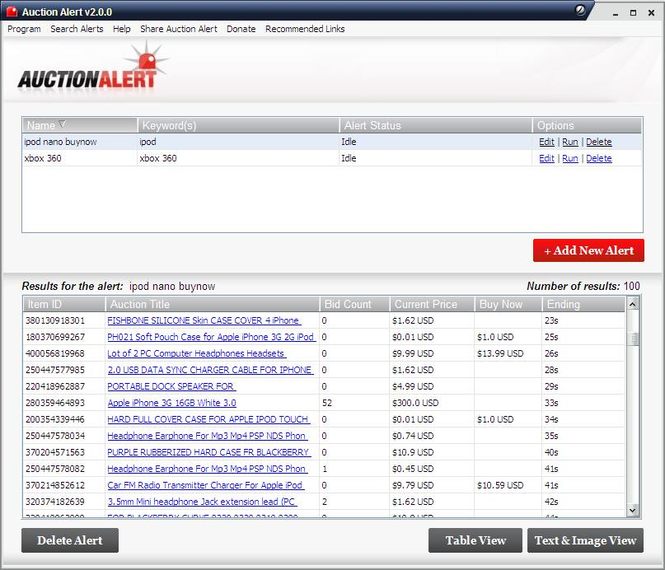Click the $13.99 USD Buy Now price

[x=500, y=353]
